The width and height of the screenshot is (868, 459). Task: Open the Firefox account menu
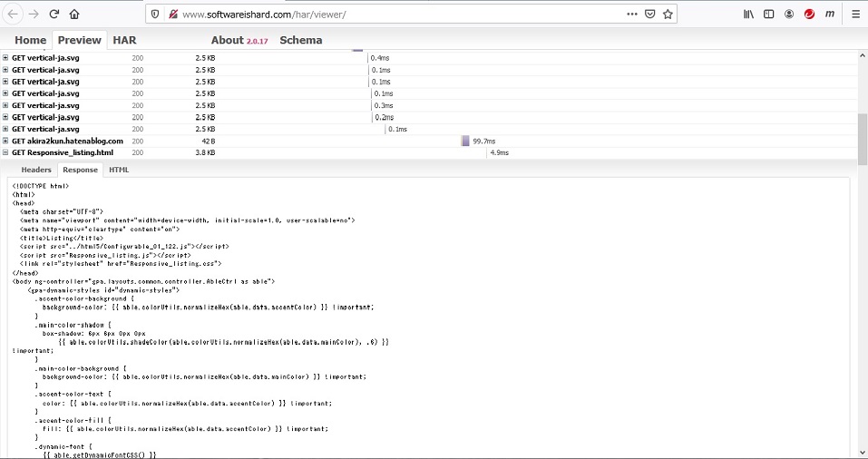789,15
